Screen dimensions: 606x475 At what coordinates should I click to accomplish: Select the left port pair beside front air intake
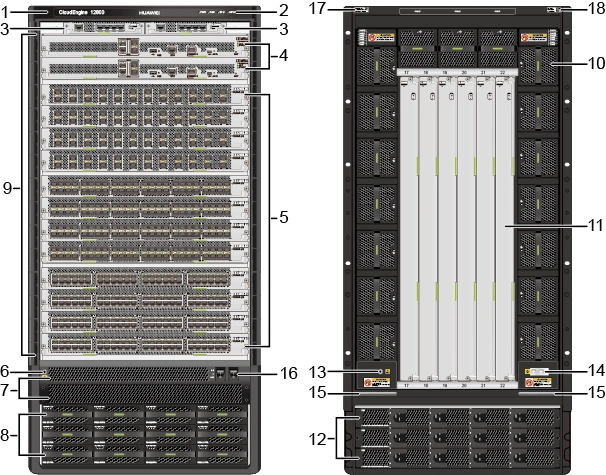click(217, 373)
